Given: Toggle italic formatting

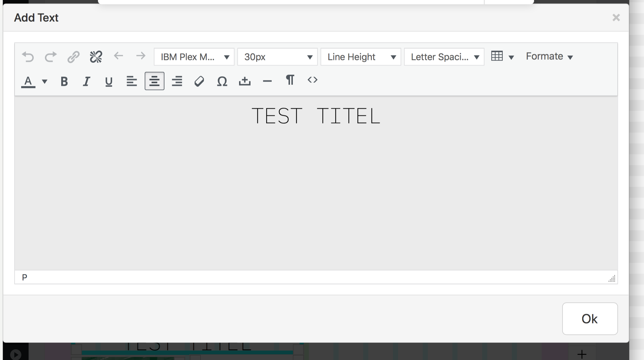Looking at the screenshot, I should click(86, 81).
